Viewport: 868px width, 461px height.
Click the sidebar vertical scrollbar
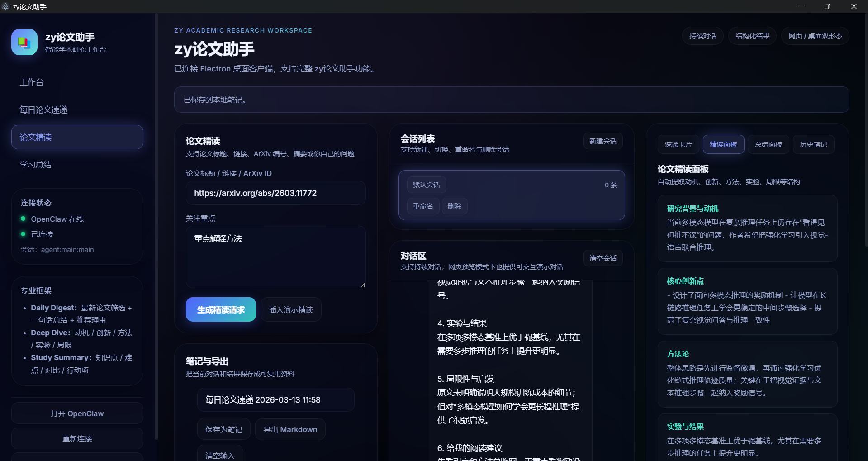click(156, 226)
